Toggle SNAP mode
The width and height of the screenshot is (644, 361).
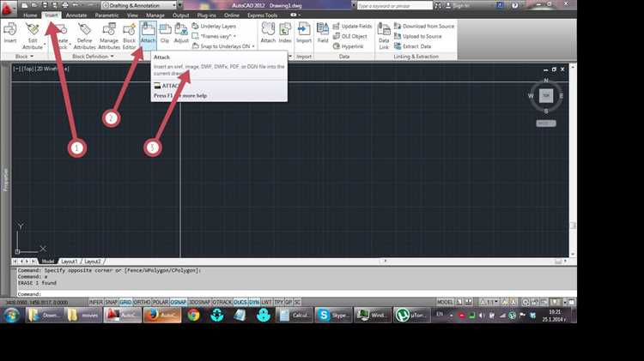112,303
